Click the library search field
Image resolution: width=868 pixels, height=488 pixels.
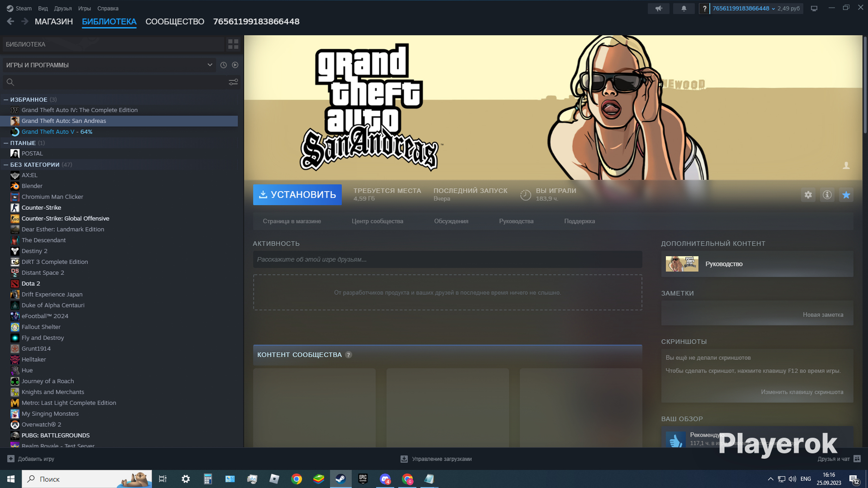tap(121, 82)
